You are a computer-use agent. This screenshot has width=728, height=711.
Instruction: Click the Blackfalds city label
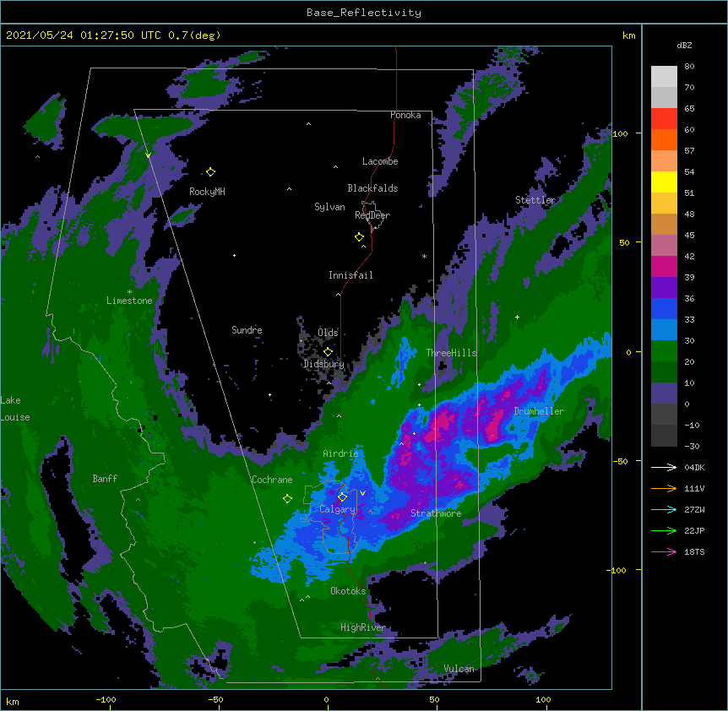372,188
